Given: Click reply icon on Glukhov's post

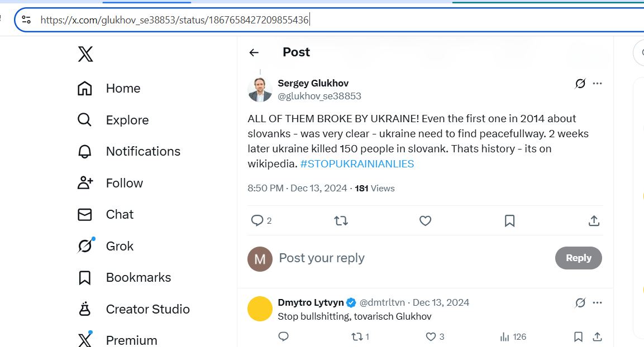Looking at the screenshot, I should coord(257,221).
